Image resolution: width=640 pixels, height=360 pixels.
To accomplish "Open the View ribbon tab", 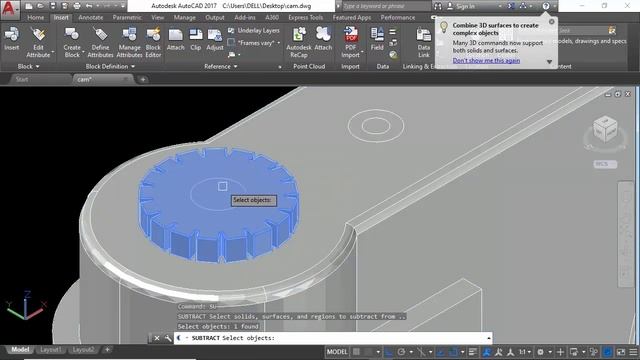I will coord(158,18).
